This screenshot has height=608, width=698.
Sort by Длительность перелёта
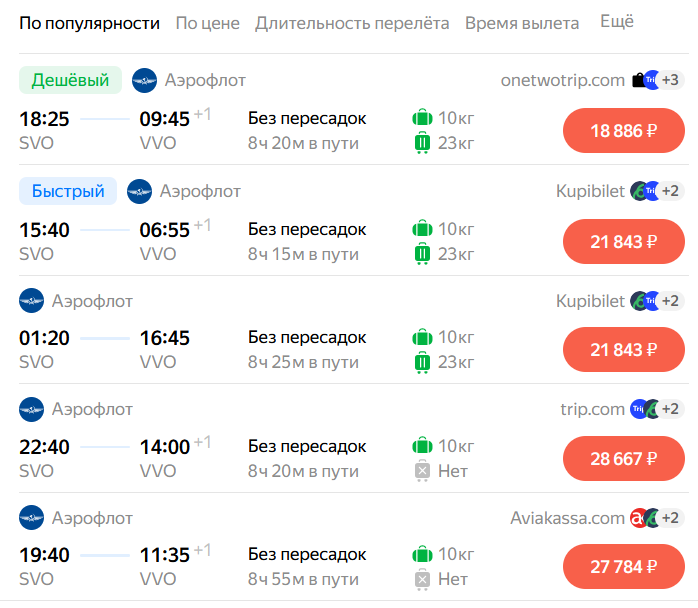352,23
